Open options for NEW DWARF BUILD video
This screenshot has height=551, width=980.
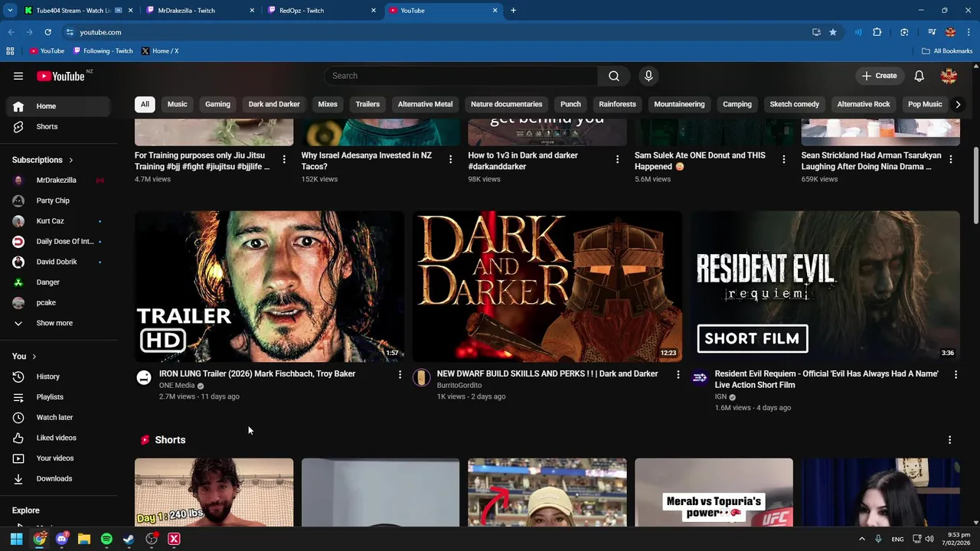pos(678,374)
